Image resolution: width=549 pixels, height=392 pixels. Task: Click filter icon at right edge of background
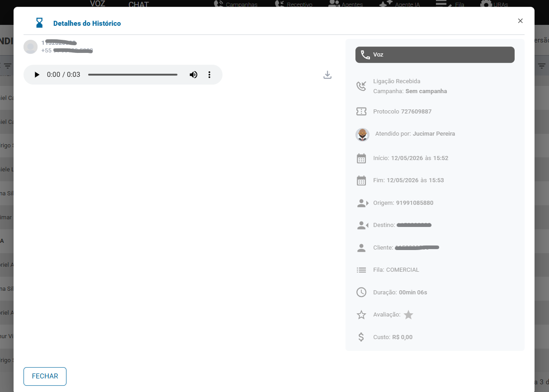tap(542, 66)
